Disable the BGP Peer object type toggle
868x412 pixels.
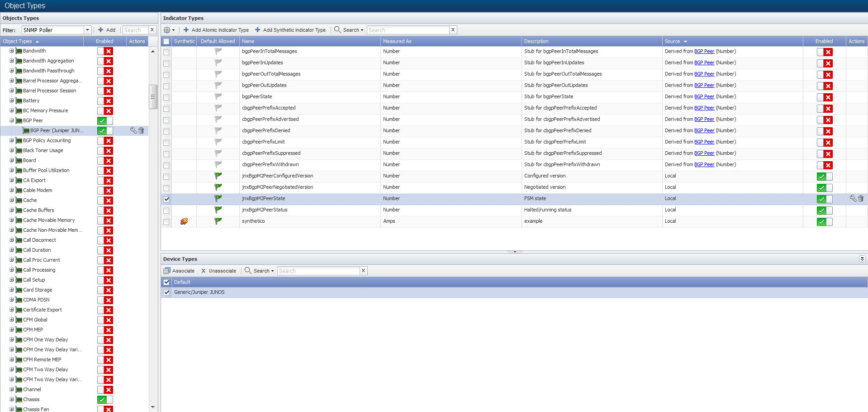105,121
